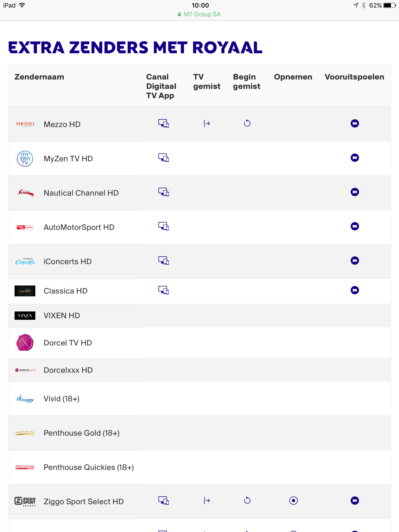Select the Dorcel TV HD pink logo

click(25, 343)
